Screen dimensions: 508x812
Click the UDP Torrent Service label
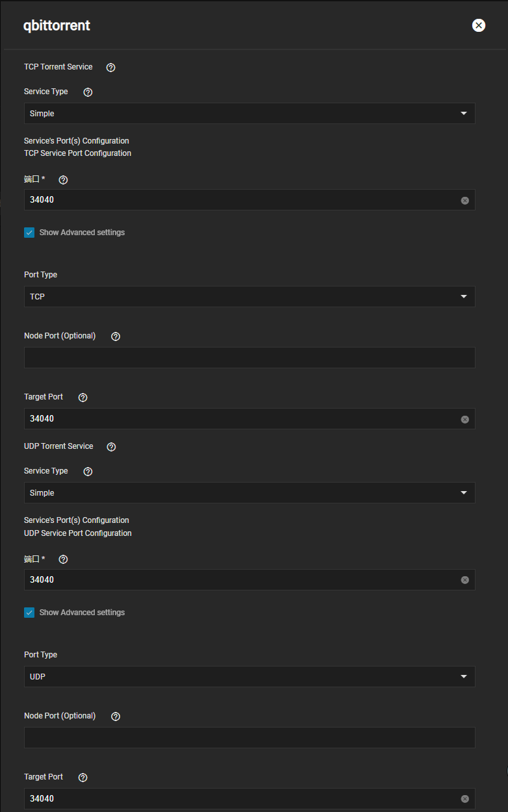(x=58, y=446)
